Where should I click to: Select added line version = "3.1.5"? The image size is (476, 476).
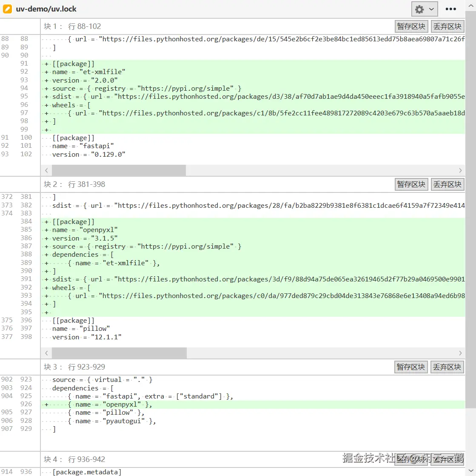[253, 238]
